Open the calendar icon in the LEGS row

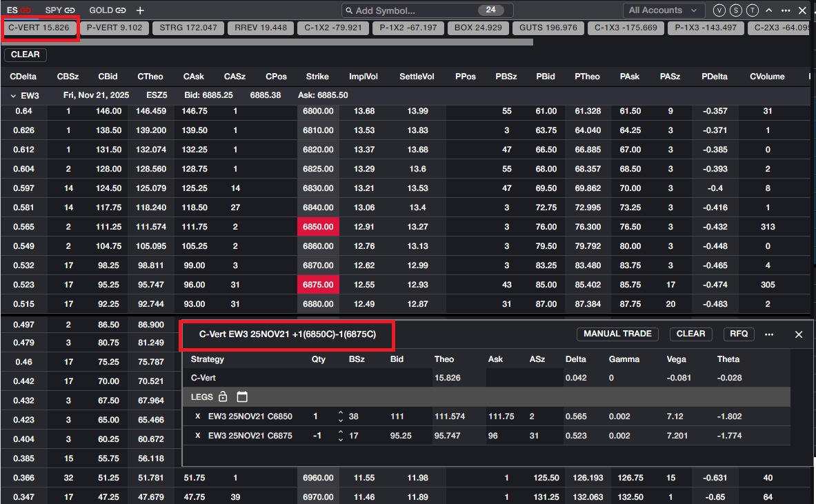click(241, 396)
